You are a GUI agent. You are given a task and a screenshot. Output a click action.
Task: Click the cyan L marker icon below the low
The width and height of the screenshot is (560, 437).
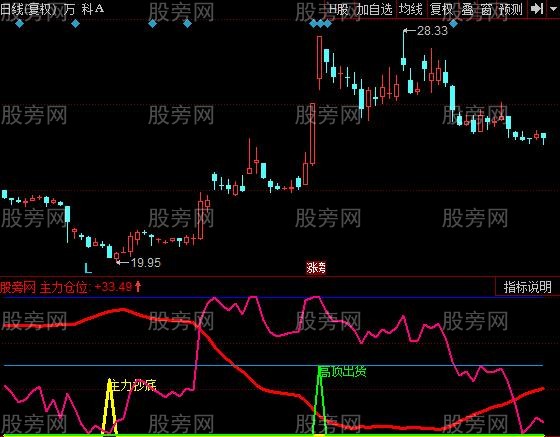88,268
